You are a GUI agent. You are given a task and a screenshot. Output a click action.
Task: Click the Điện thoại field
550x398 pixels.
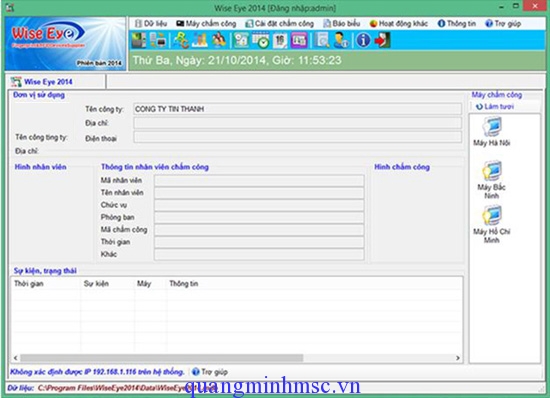(x=297, y=137)
